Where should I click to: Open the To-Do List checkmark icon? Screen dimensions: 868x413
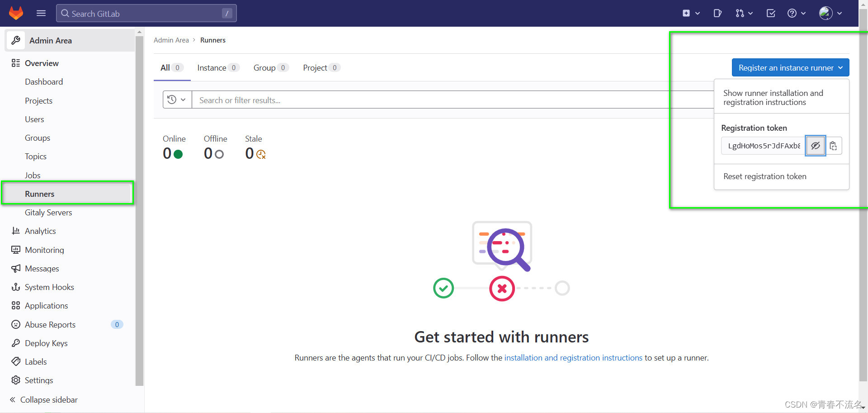point(770,13)
